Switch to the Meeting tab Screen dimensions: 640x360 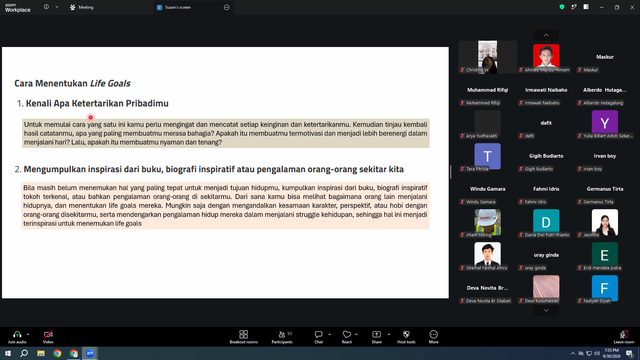coord(82,7)
